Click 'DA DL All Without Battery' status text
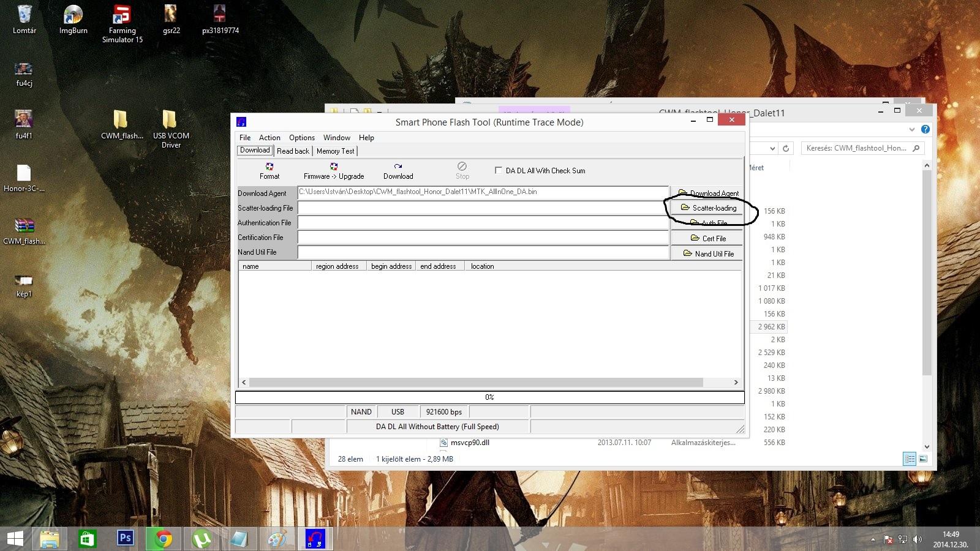The image size is (980, 551). coord(437,427)
